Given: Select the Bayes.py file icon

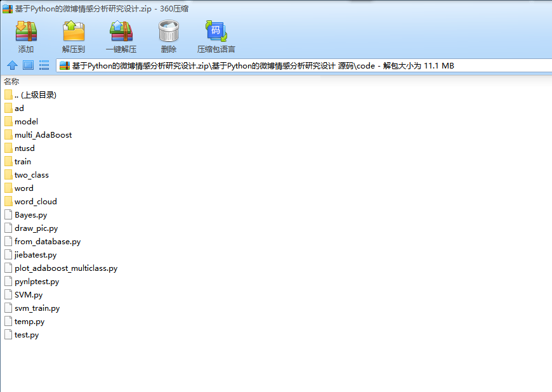Looking at the screenshot, I should click(x=8, y=214).
